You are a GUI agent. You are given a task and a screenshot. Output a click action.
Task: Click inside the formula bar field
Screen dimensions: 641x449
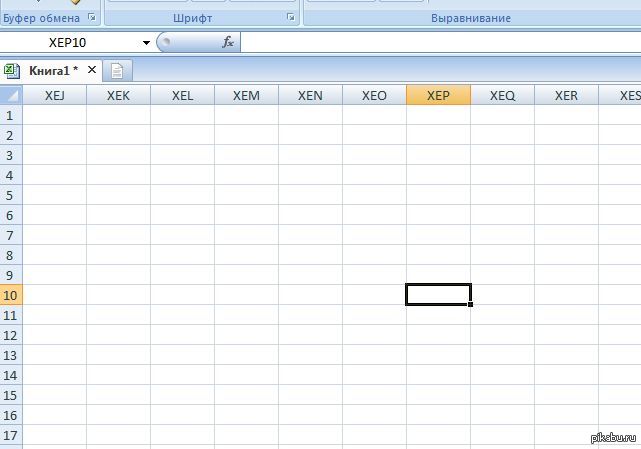[x=440, y=43]
